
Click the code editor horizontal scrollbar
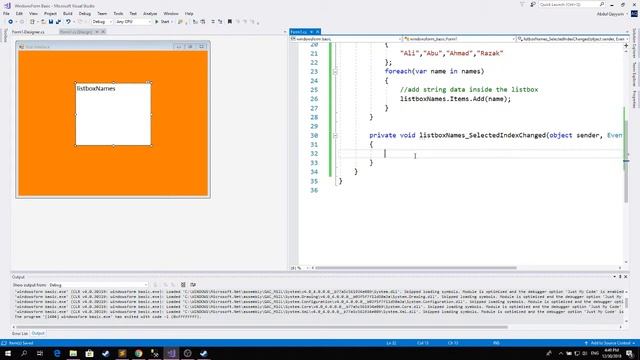[416, 268]
